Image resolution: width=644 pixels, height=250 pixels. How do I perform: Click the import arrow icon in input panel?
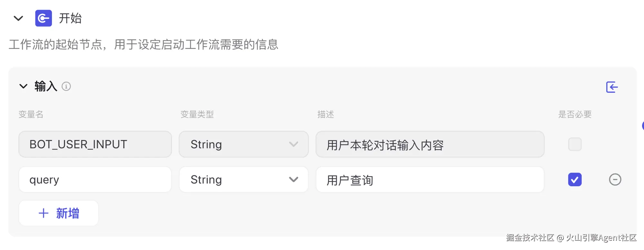click(x=612, y=87)
